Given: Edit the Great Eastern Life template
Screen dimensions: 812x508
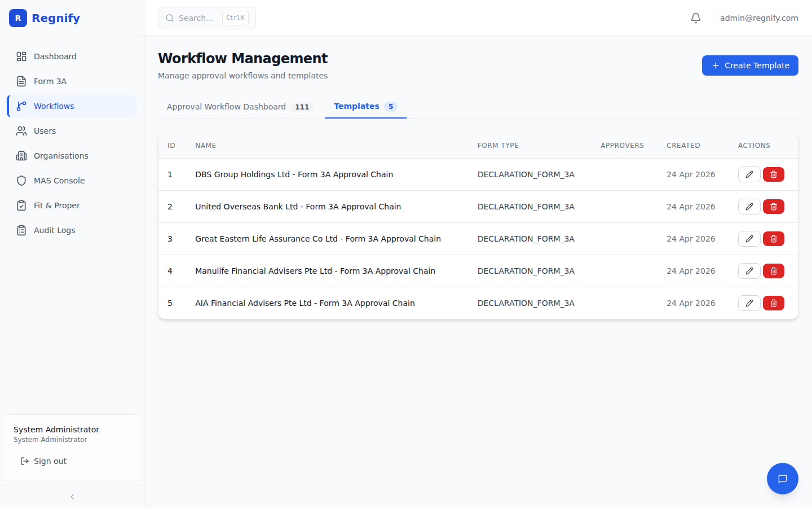Looking at the screenshot, I should pyautogui.click(x=749, y=239).
